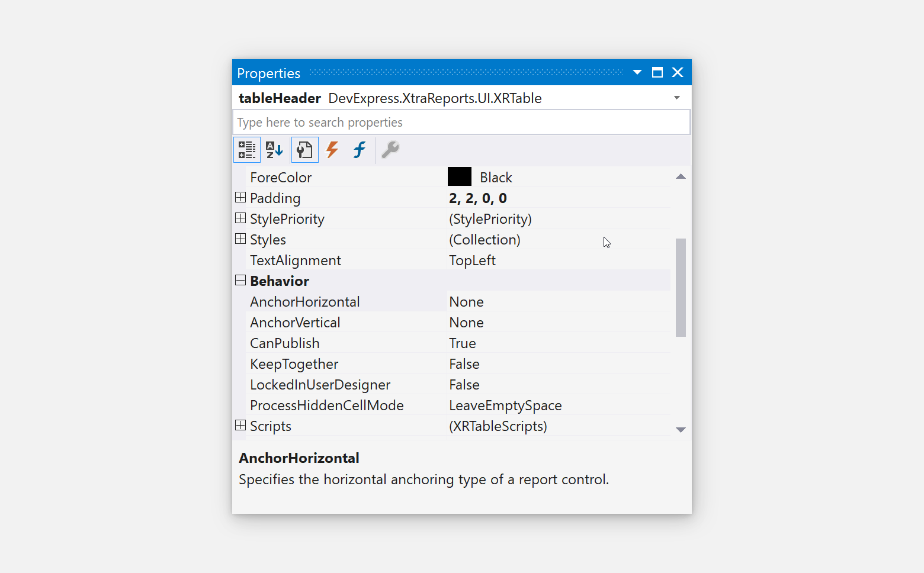Open the Property Pages icon
The image size is (924, 573).
pyautogui.click(x=304, y=150)
